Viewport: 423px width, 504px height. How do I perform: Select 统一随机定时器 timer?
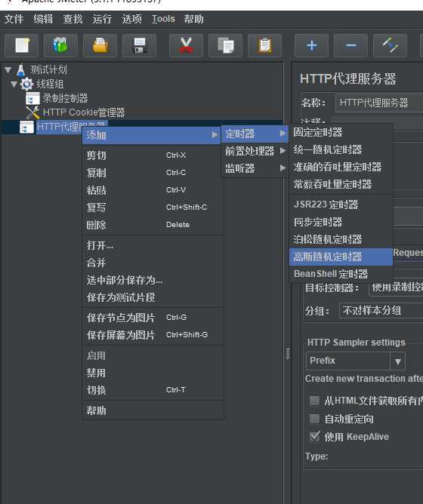point(341,149)
